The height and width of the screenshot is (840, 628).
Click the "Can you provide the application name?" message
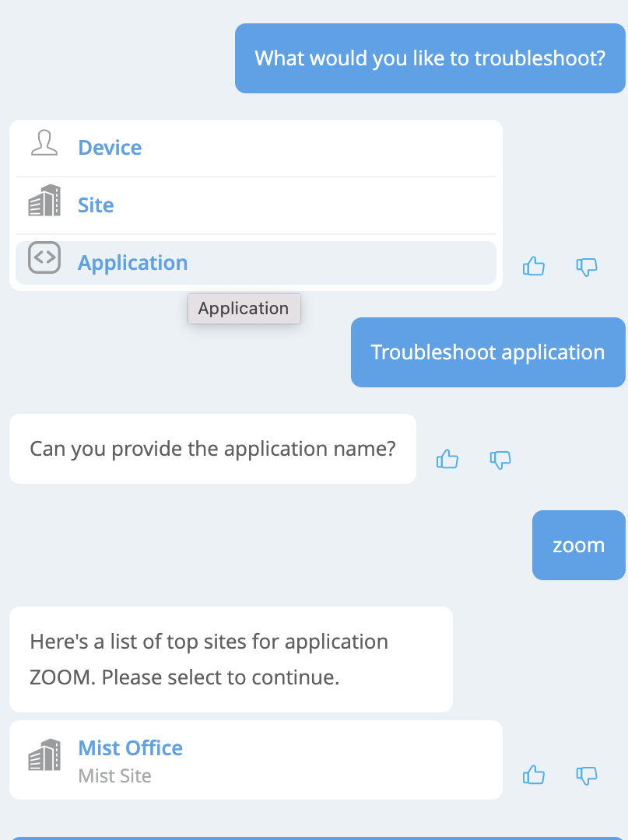click(212, 449)
